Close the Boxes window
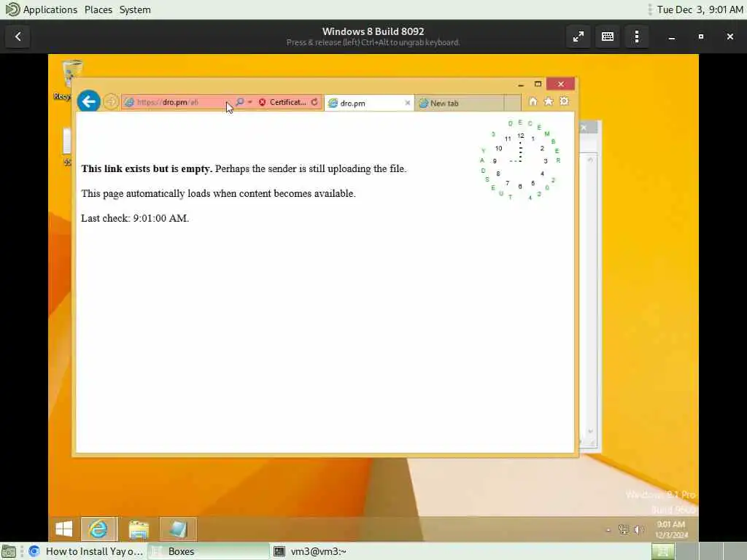 [x=729, y=36]
